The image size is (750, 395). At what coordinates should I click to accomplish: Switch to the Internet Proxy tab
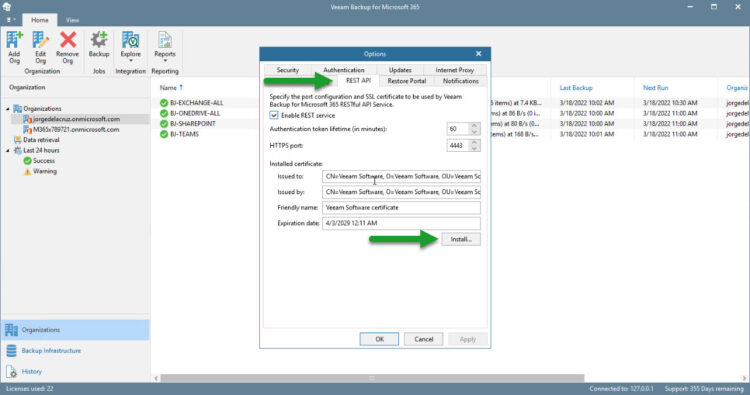point(454,70)
